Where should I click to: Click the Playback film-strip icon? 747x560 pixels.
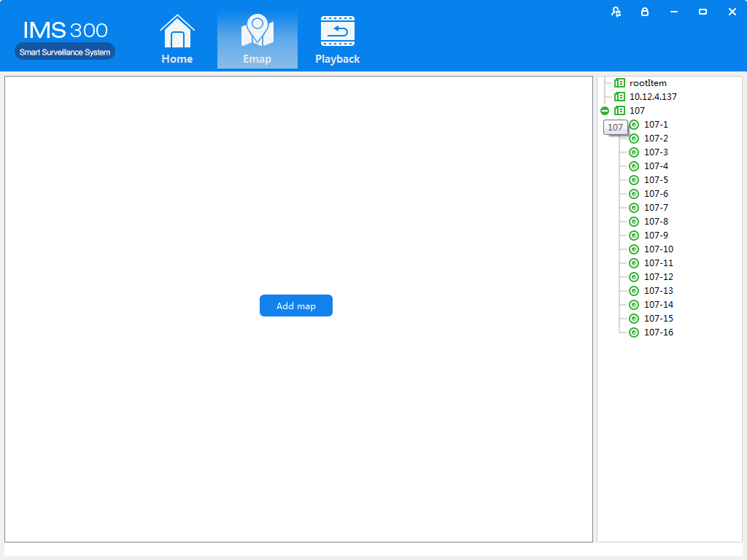(337, 31)
